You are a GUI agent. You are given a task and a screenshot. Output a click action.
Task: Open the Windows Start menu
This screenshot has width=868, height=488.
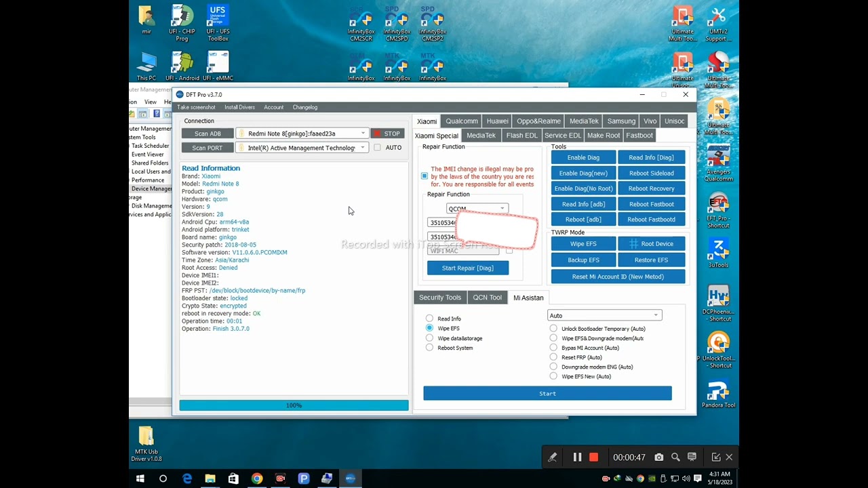click(x=140, y=479)
